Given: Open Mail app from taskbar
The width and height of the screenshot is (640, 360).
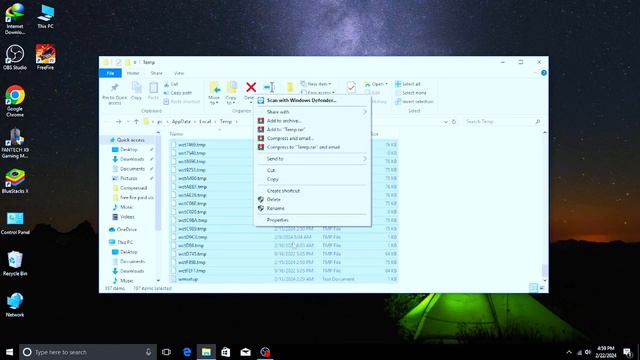Looking at the screenshot, I should [245, 352].
